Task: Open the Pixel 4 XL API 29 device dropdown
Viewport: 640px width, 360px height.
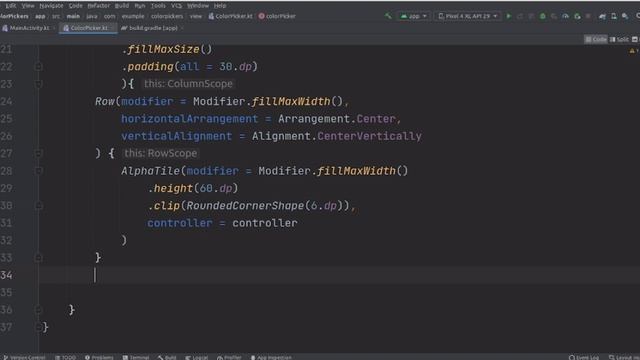Action: pos(468,16)
